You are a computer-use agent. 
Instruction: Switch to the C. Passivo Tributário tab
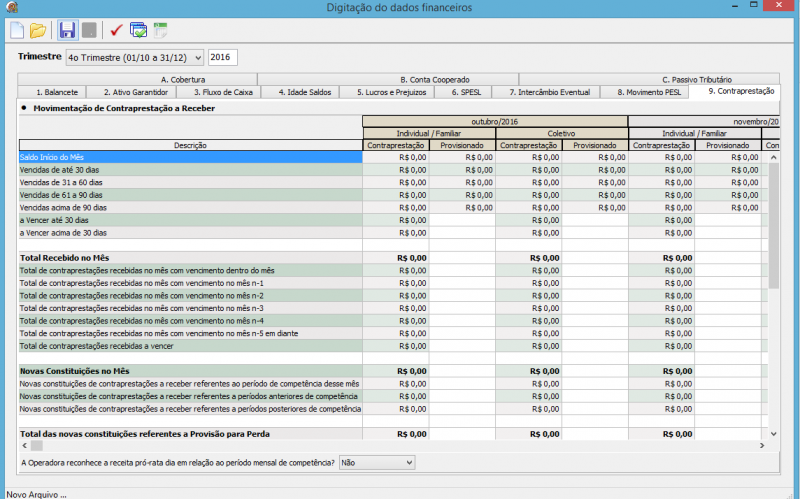click(x=649, y=80)
